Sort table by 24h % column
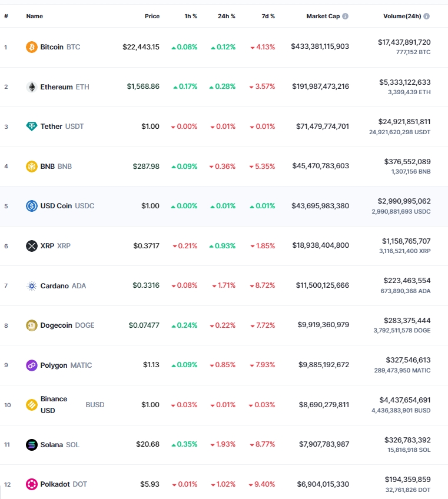This screenshot has height=499, width=448. pyautogui.click(x=227, y=16)
